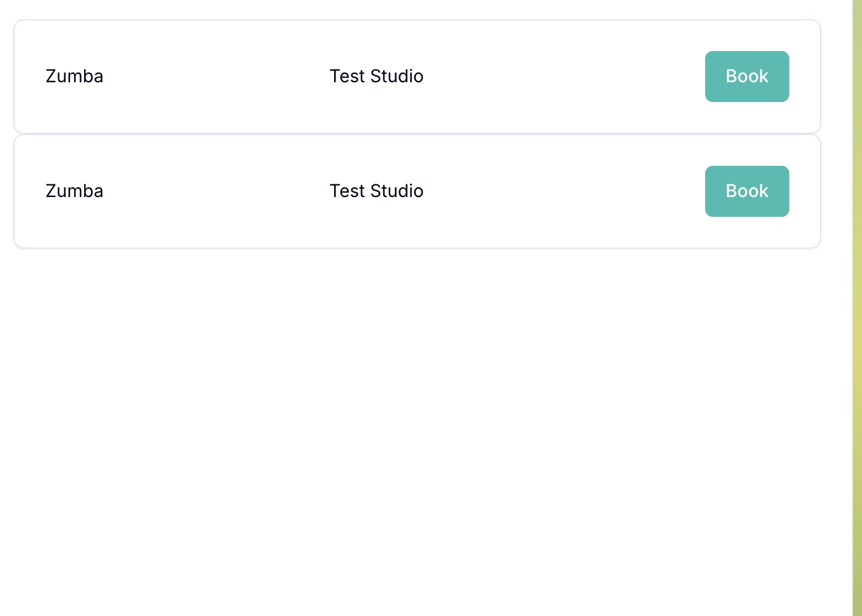Click the border between the two class cards

417,134
